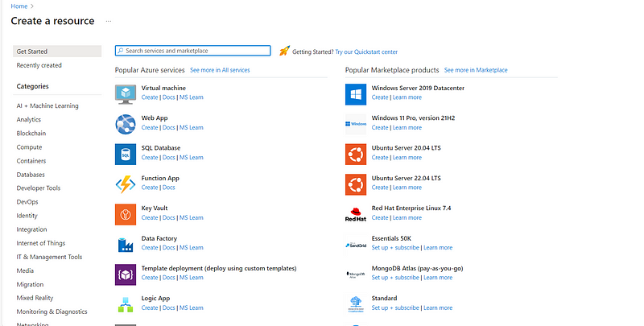Select the Identity category
The height and width of the screenshot is (326, 644).
(27, 216)
